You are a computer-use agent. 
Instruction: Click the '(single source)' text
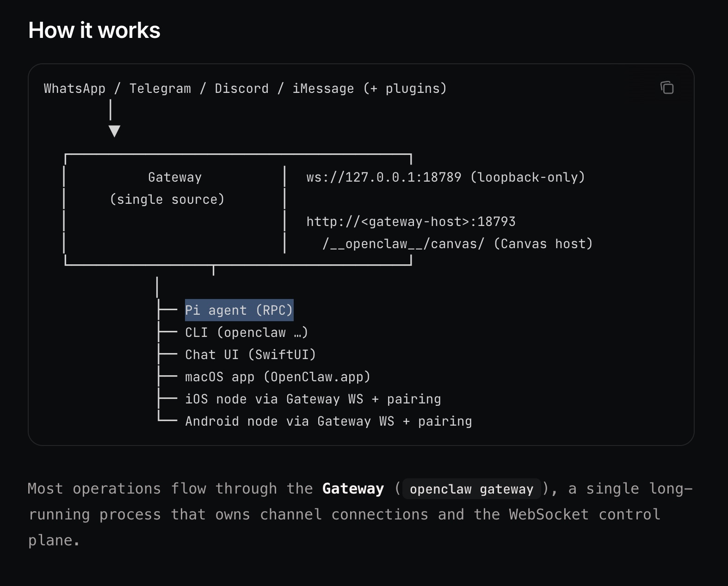pos(167,199)
